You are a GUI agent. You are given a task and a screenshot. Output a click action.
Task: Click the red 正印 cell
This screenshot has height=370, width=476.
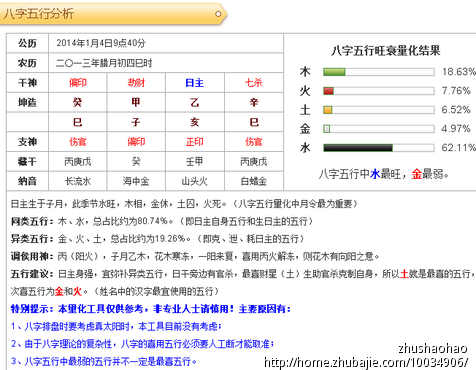tap(195, 142)
